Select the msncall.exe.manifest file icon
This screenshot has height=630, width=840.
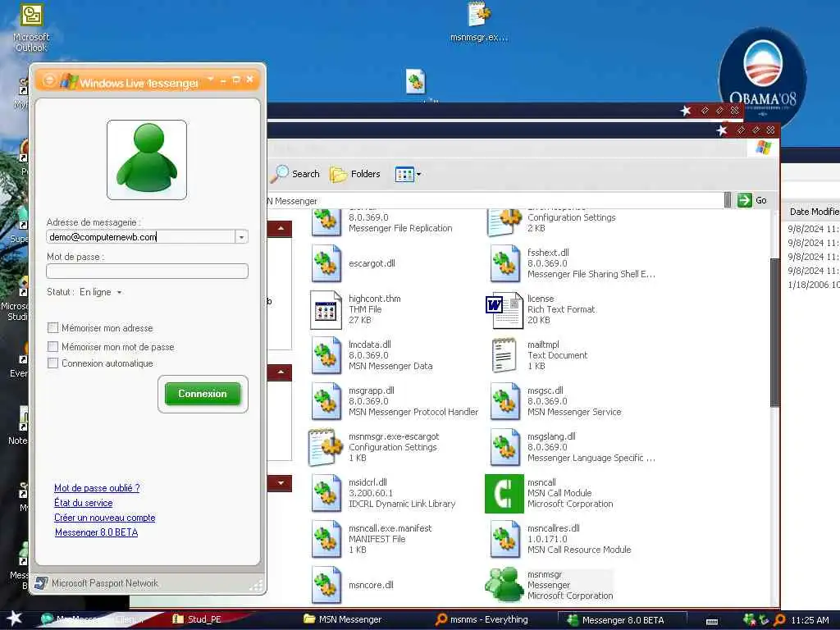coord(326,539)
